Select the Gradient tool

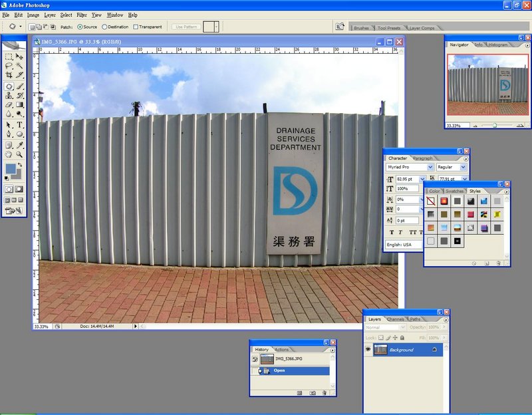pos(19,104)
